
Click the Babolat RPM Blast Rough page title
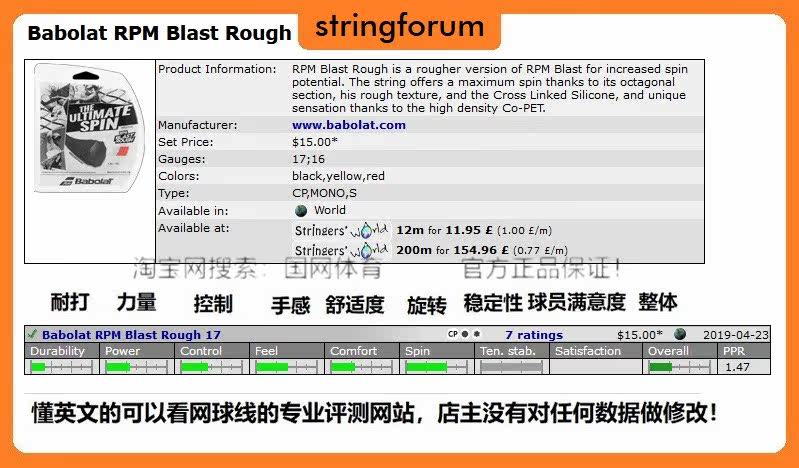click(x=159, y=33)
